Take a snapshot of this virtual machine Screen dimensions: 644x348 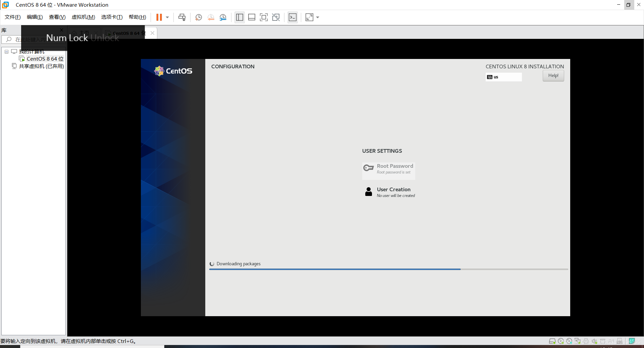coord(199,17)
